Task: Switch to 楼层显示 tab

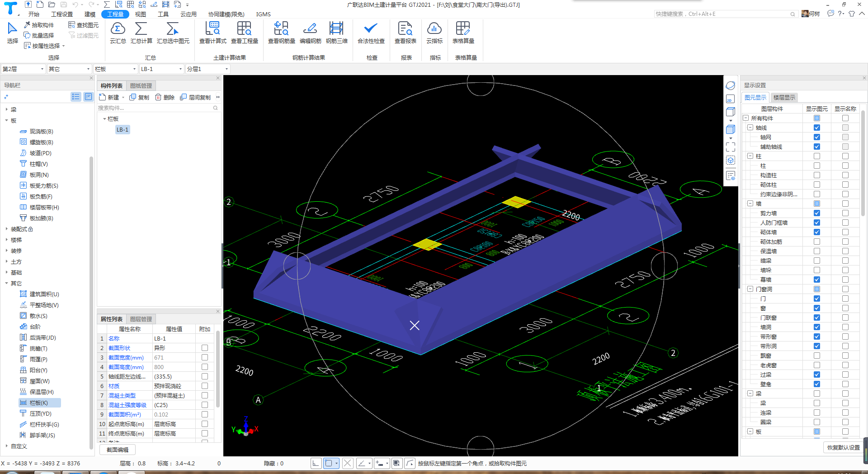Action: coord(784,97)
